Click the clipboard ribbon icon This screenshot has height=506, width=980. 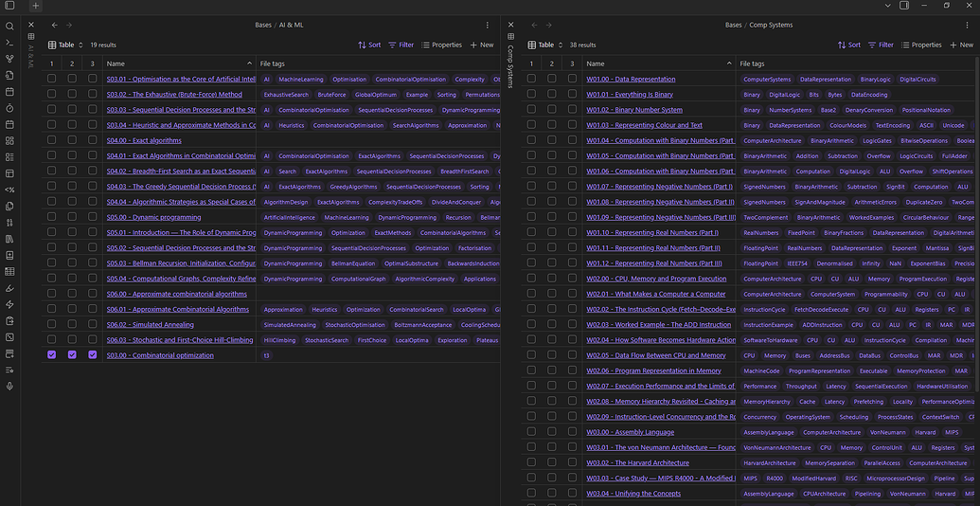pos(9,321)
